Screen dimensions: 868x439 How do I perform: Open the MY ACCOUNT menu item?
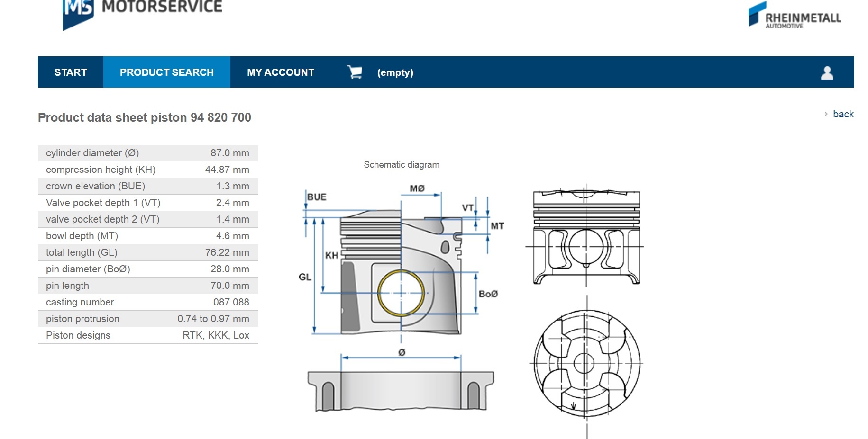click(280, 72)
